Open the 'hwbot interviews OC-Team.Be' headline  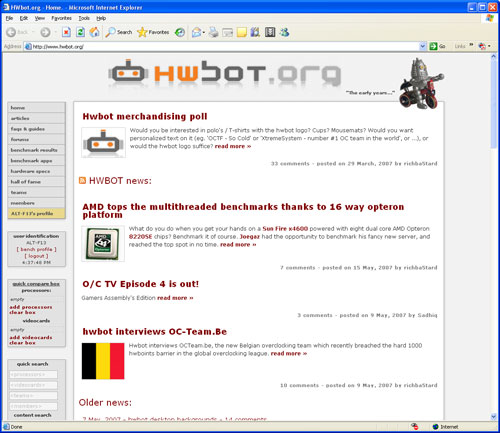click(x=155, y=332)
